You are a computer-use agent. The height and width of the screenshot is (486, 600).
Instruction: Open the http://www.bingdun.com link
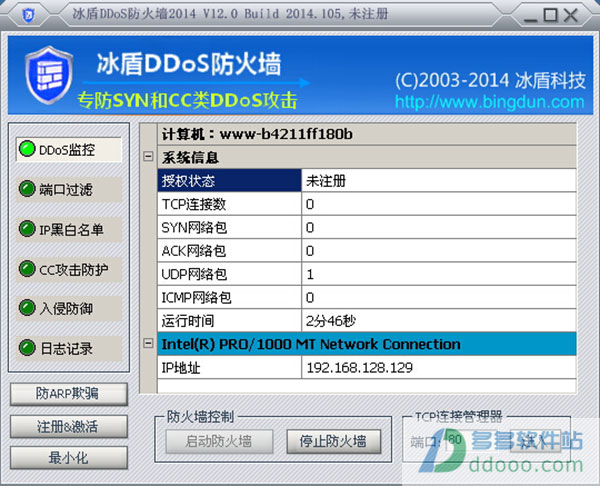490,102
